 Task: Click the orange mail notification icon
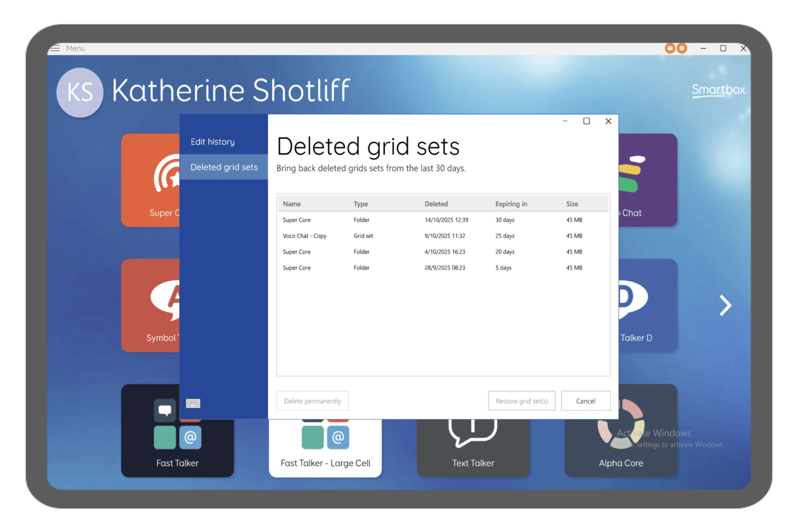670,49
